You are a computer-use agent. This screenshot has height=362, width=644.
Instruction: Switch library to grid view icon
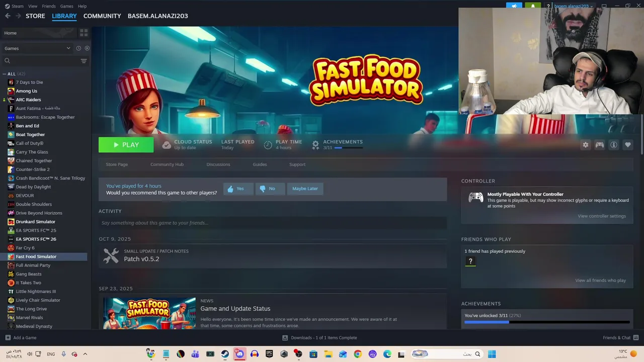[84, 33]
